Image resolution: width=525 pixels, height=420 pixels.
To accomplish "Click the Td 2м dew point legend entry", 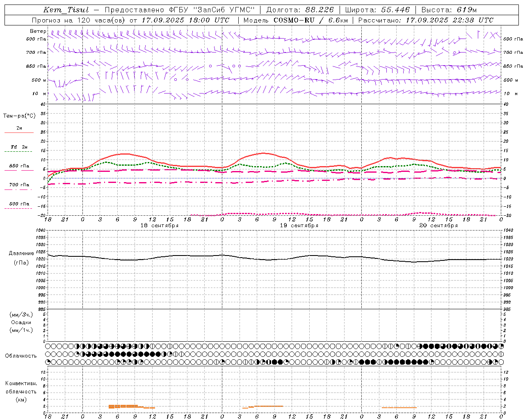I will [x=19, y=147].
